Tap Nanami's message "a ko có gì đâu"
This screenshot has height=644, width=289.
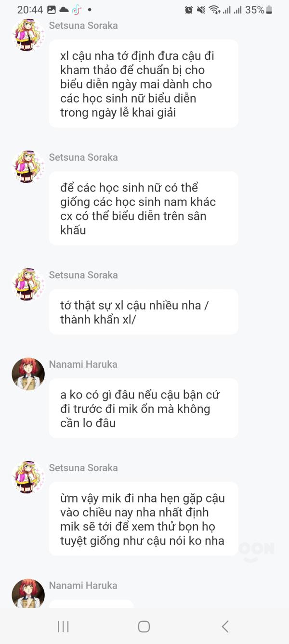(144, 409)
